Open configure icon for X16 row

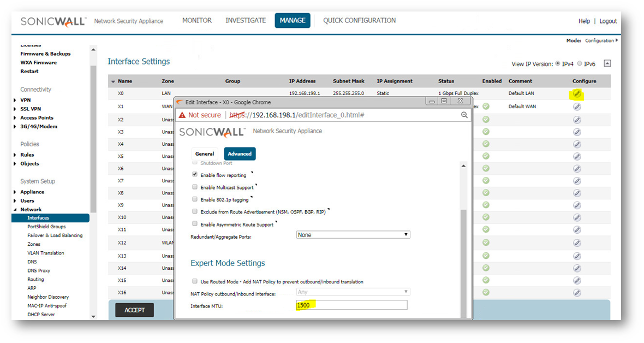tap(577, 293)
